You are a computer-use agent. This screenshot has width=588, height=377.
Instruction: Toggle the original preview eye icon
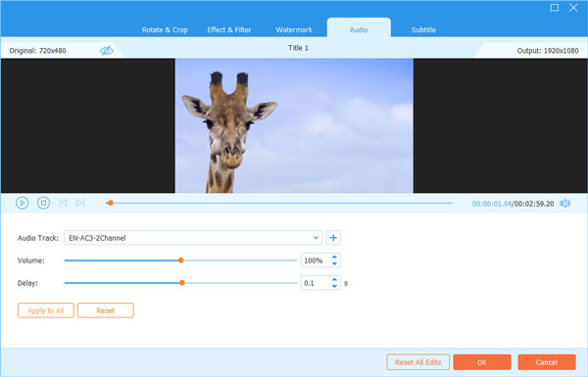[107, 50]
